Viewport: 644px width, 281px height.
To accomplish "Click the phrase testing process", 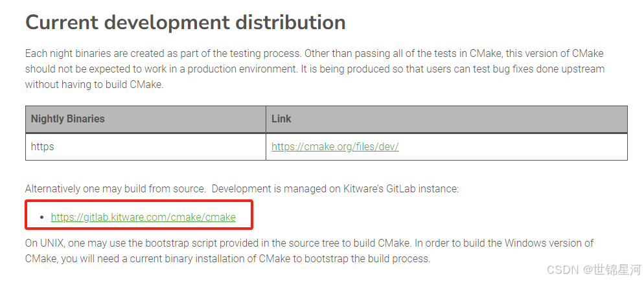I will point(266,54).
